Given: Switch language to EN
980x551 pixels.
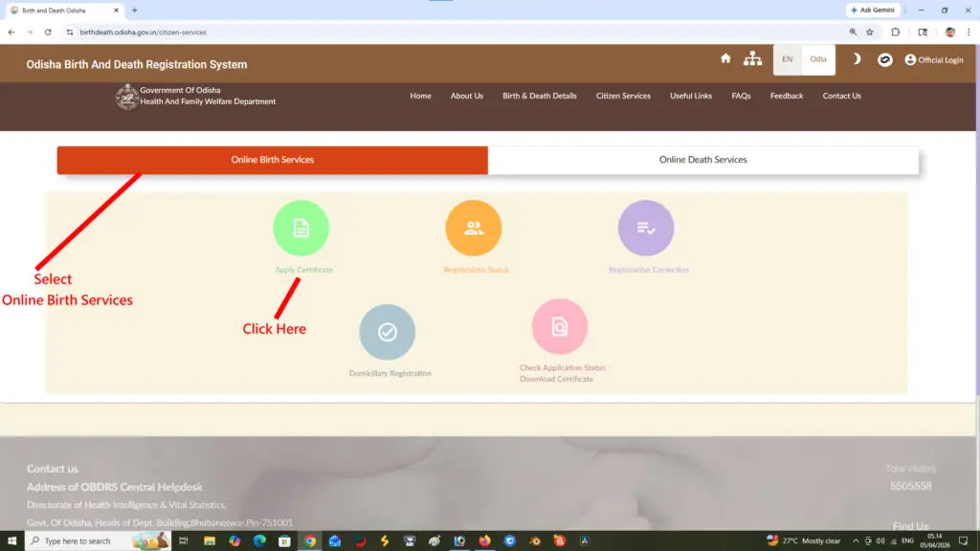Looking at the screenshot, I should (787, 59).
